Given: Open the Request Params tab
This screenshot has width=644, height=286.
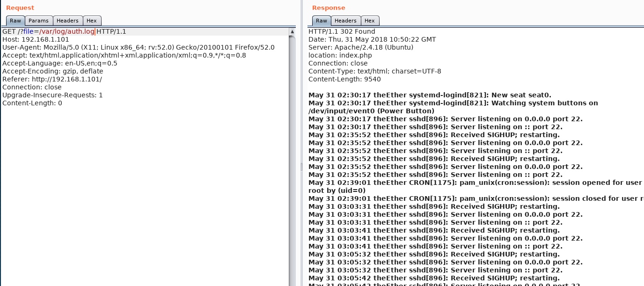Looking at the screenshot, I should (38, 21).
